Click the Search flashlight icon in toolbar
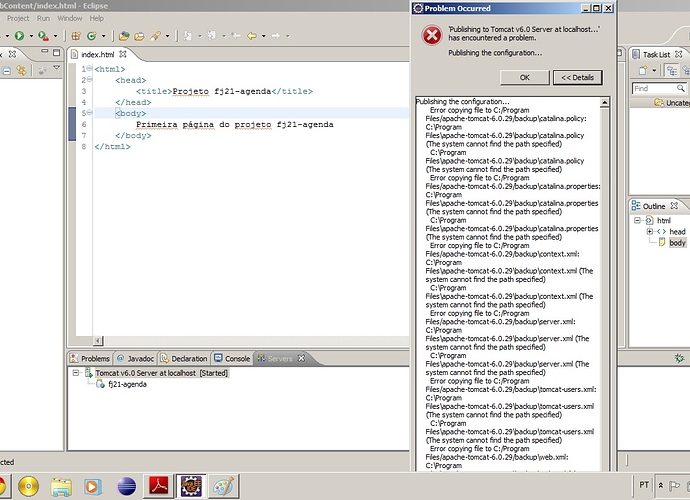690x500 pixels. [x=155, y=36]
